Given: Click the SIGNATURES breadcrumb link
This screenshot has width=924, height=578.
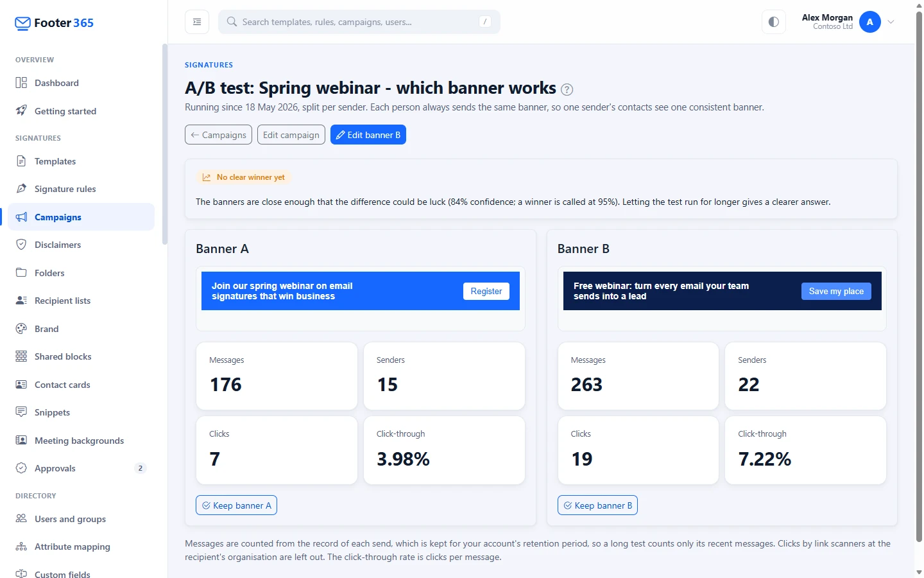Looking at the screenshot, I should [209, 65].
